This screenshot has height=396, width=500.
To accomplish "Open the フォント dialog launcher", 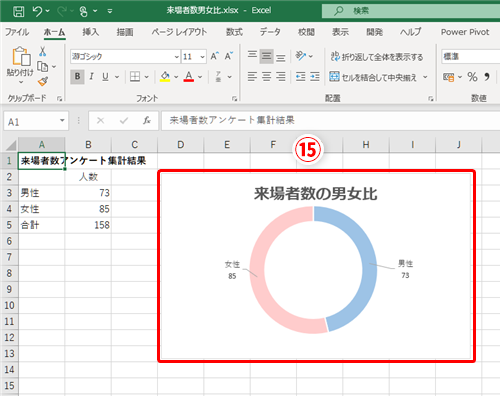I will pyautogui.click(x=234, y=99).
